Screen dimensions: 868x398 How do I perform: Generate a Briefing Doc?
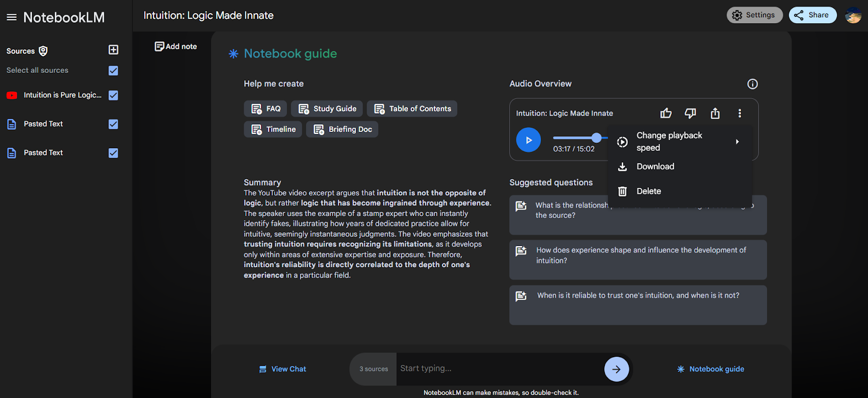point(342,129)
